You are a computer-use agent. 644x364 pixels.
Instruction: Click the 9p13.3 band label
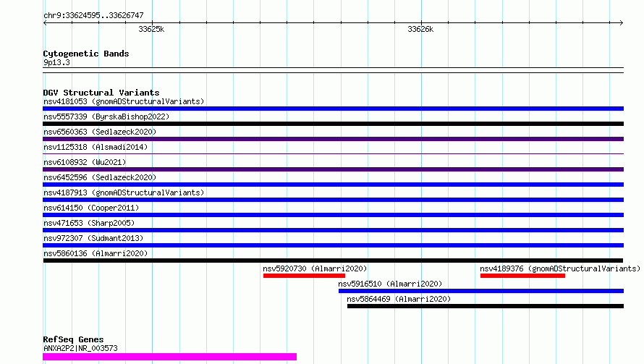click(x=56, y=62)
